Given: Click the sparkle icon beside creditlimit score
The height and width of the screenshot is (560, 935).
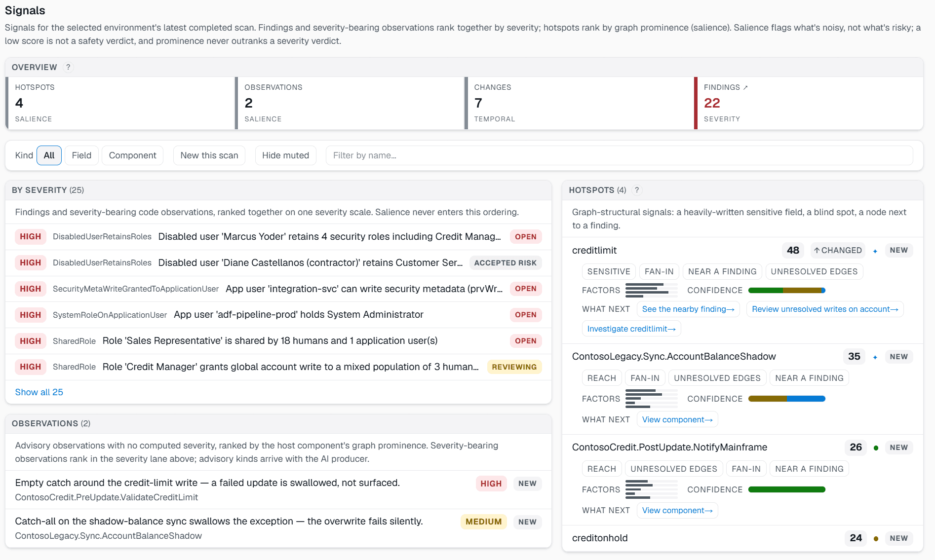Looking at the screenshot, I should coord(875,251).
